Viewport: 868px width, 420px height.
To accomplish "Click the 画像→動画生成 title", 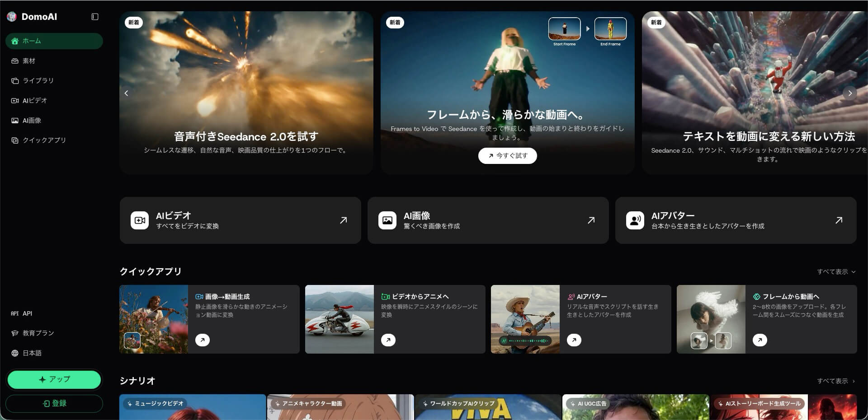I will [x=227, y=297].
